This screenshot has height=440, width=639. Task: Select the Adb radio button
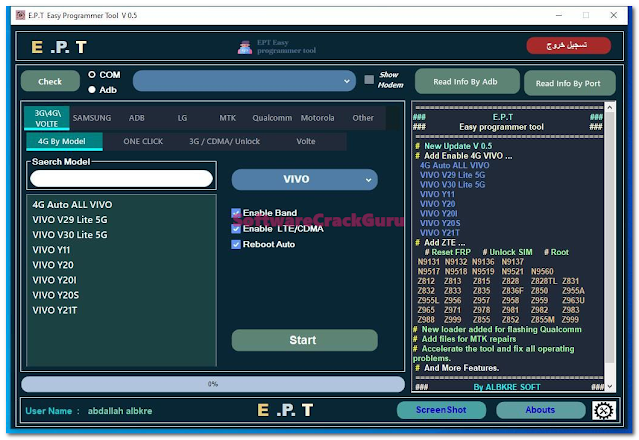pyautogui.click(x=92, y=90)
